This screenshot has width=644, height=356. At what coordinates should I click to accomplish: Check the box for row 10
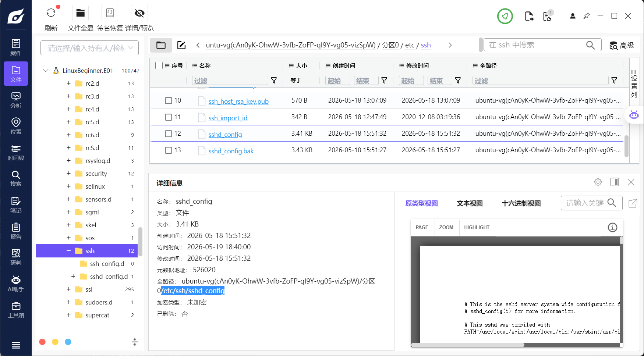click(x=169, y=100)
